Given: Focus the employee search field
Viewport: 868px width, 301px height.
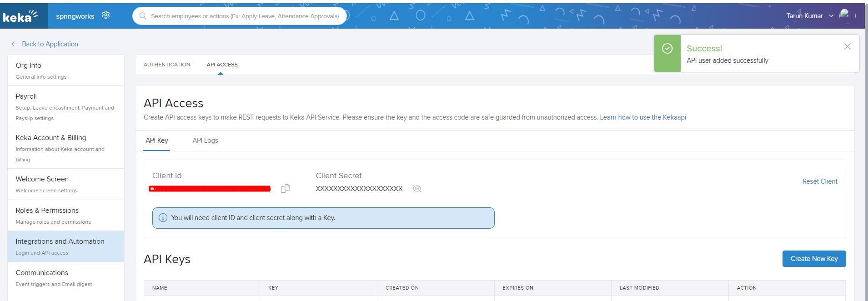Looking at the screenshot, I should [245, 16].
